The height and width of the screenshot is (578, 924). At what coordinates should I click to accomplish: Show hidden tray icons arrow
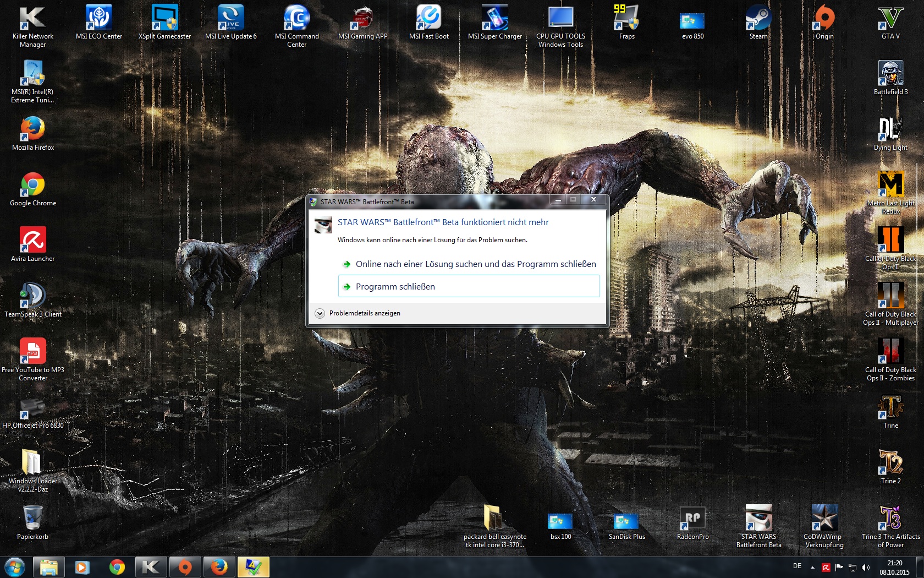point(812,568)
